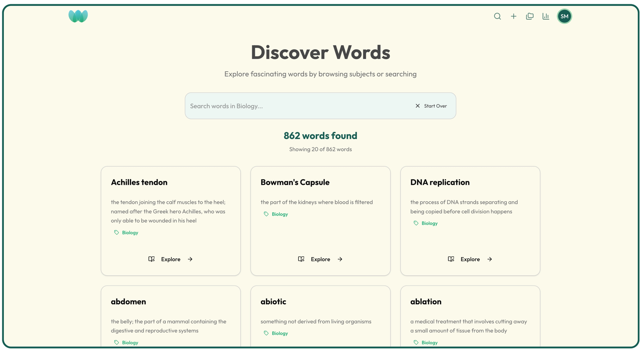Screen dimensions: 644x352
Task: Focus the Search words in Biology field
Action: pyautogui.click(x=296, y=106)
